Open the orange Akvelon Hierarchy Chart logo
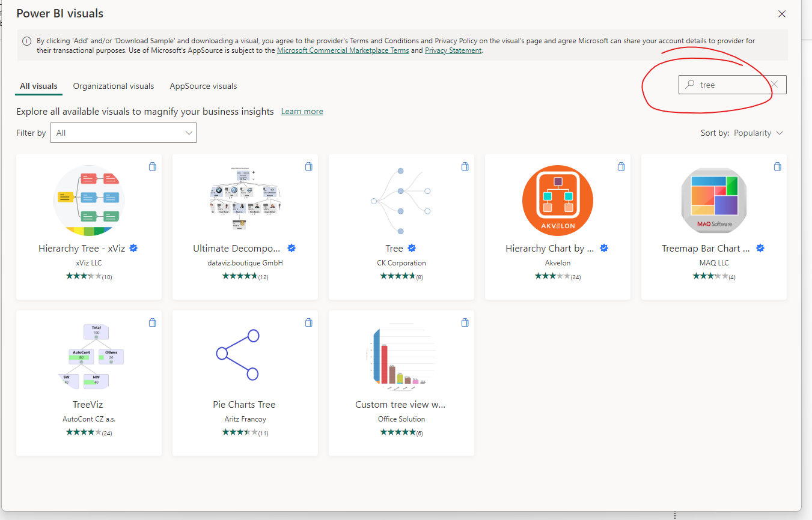This screenshot has width=812, height=520. (x=558, y=200)
